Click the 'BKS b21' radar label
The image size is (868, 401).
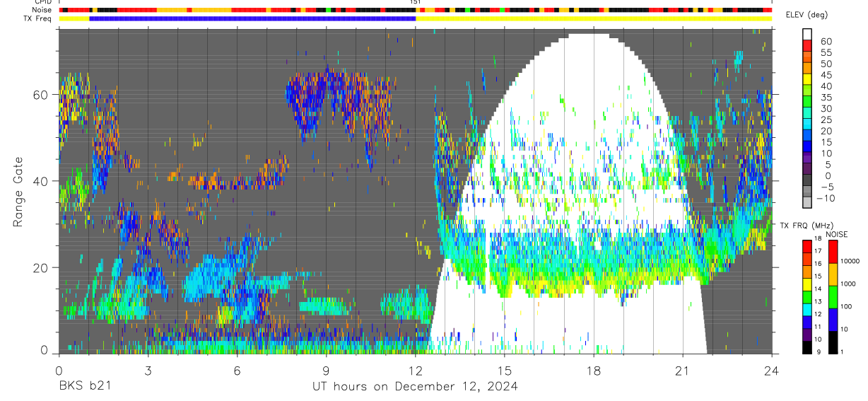point(83,387)
